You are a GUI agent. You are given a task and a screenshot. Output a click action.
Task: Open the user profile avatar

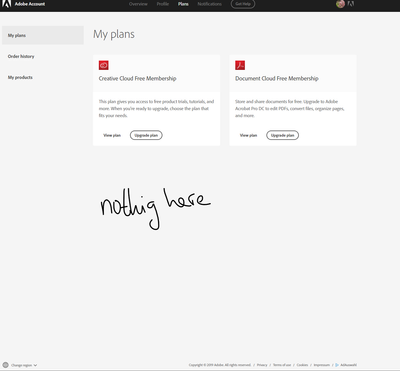(340, 4)
